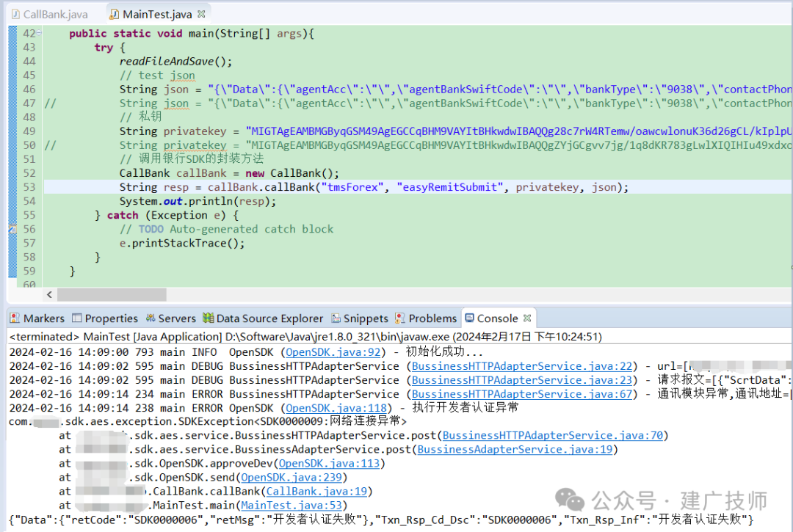The image size is (793, 532).
Task: Click the terminated MainTest console header text
Action: coord(305,337)
